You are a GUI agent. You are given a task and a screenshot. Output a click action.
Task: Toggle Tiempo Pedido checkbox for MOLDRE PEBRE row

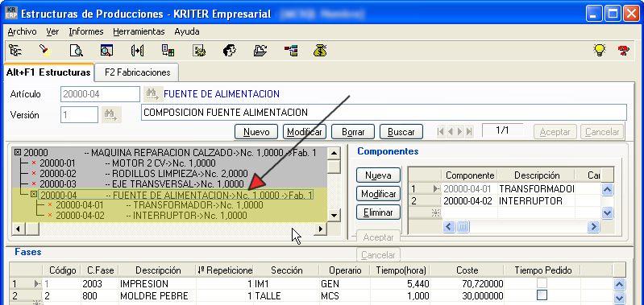click(542, 295)
